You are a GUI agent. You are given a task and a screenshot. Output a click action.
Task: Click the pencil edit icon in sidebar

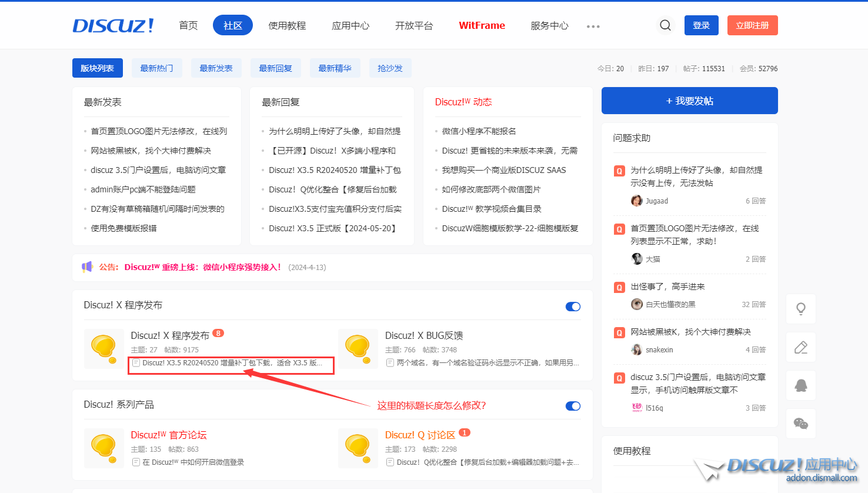pos(800,347)
